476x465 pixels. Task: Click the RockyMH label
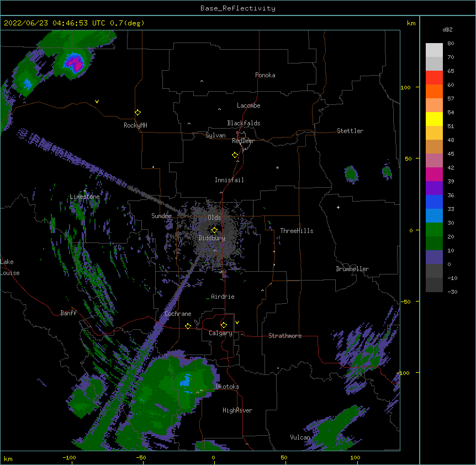[135, 125]
